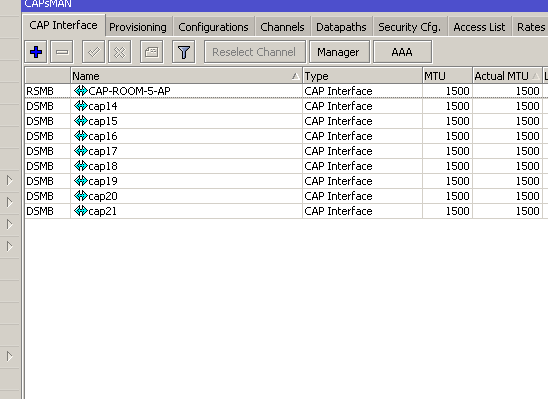Viewport: 548px width, 399px height.
Task: Switch to the Provisioning tab
Action: [138, 27]
